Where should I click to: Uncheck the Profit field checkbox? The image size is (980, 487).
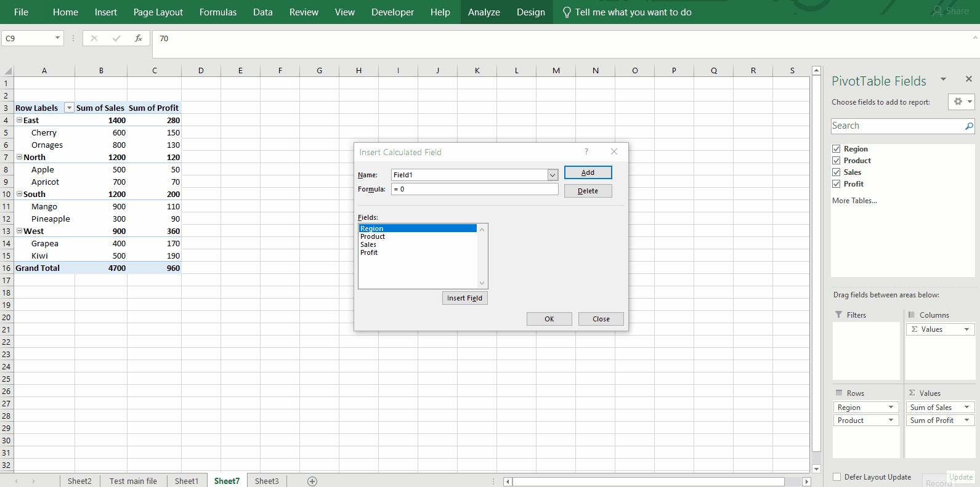coord(836,184)
